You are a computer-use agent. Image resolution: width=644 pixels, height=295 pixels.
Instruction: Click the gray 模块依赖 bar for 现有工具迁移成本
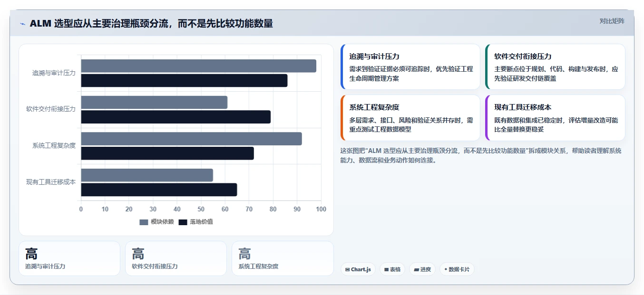[x=147, y=175]
